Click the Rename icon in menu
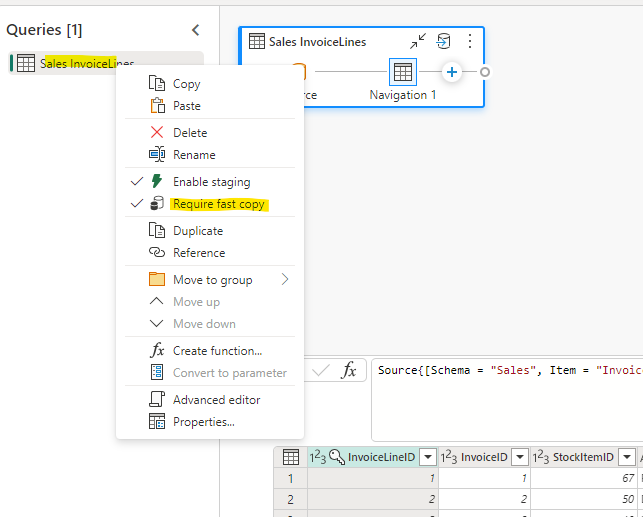The image size is (643, 517). 157,155
